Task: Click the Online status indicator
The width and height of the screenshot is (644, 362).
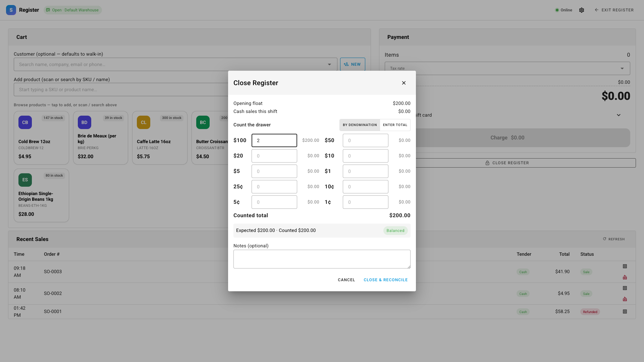Action: click(x=564, y=10)
